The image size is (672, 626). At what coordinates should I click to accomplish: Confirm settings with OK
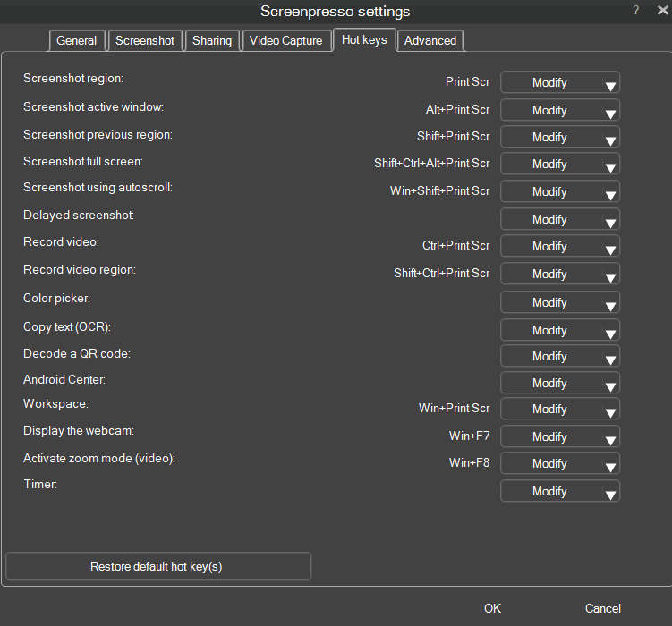click(x=492, y=608)
